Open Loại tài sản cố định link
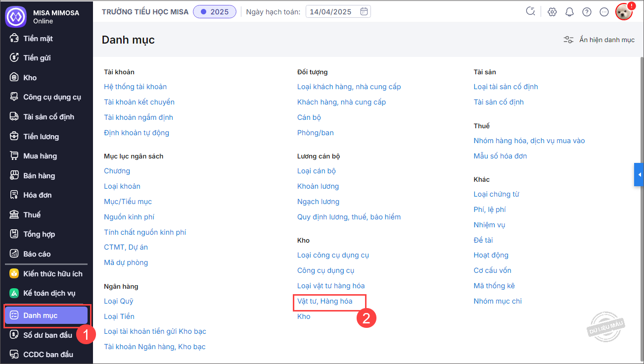Screen dimensions: 644x364 point(506,87)
